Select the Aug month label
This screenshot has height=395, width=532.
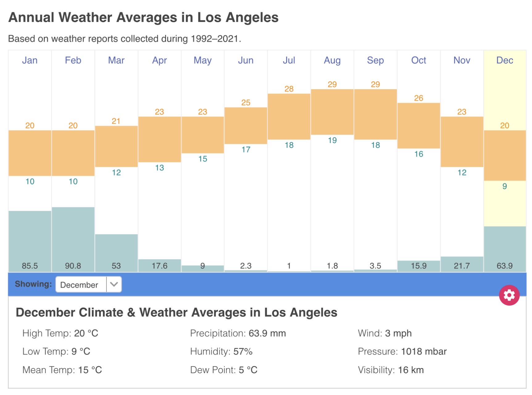click(x=332, y=60)
